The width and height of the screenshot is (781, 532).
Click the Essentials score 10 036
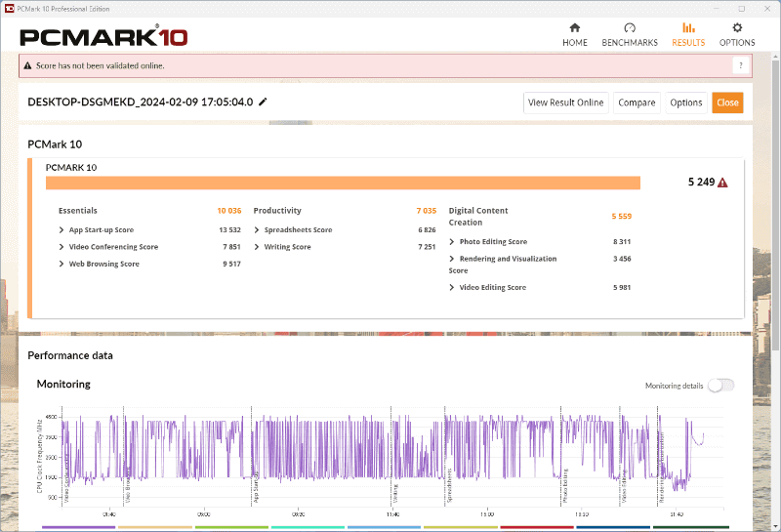coord(229,211)
